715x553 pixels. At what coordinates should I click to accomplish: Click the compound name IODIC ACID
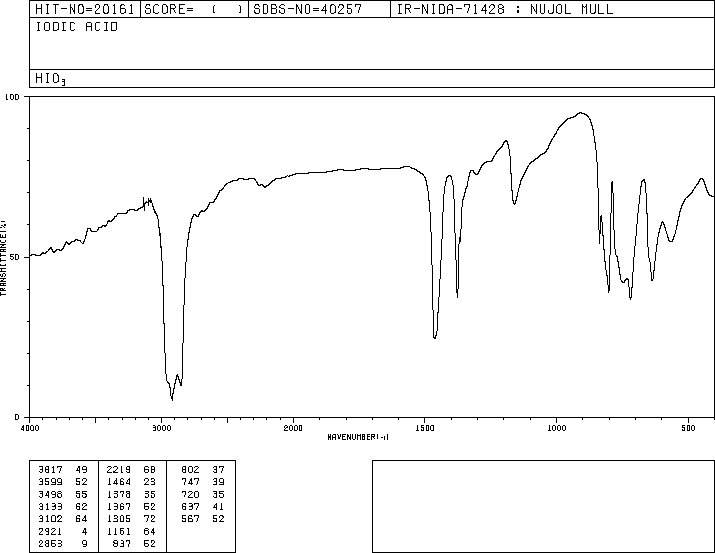(77, 27)
